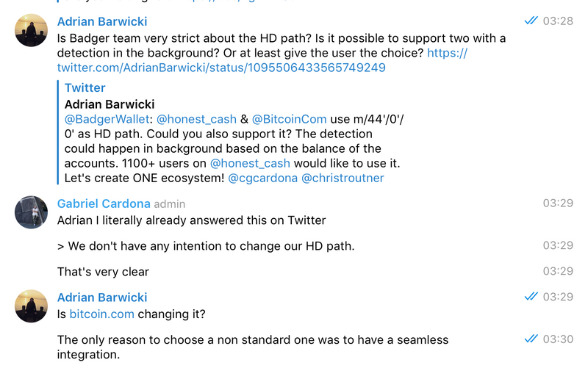The width and height of the screenshot is (588, 368).
Task: Click the read checkmarks beside 03:29 Adrian message
Action: (x=531, y=297)
